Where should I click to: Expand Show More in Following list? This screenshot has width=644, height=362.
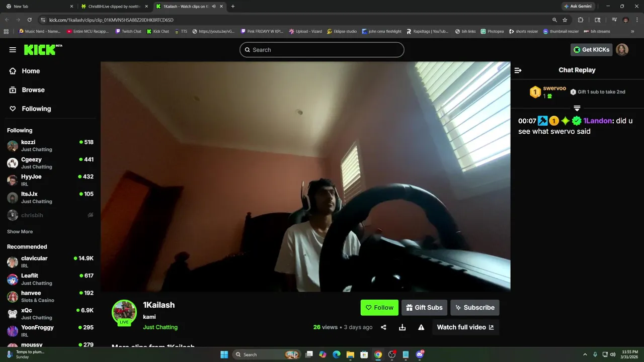coord(20,231)
